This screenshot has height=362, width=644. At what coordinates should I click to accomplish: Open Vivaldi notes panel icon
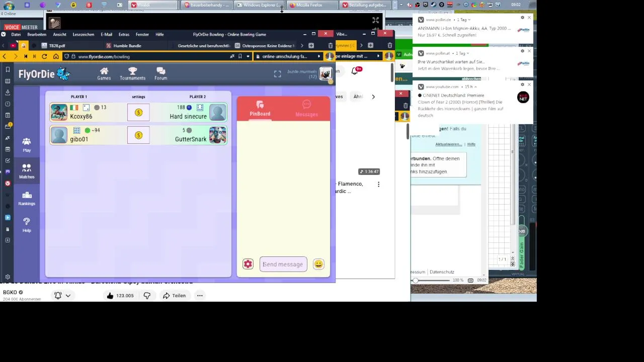pyautogui.click(x=8, y=116)
